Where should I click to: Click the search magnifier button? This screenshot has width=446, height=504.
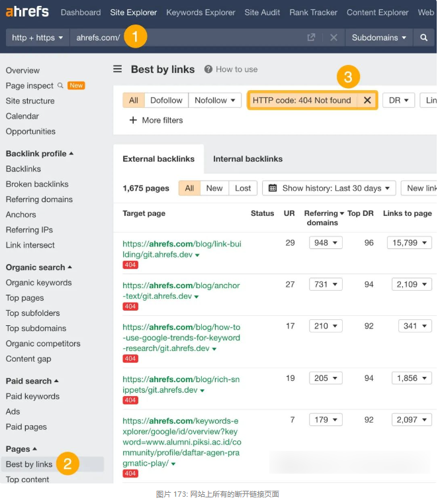coord(424,38)
